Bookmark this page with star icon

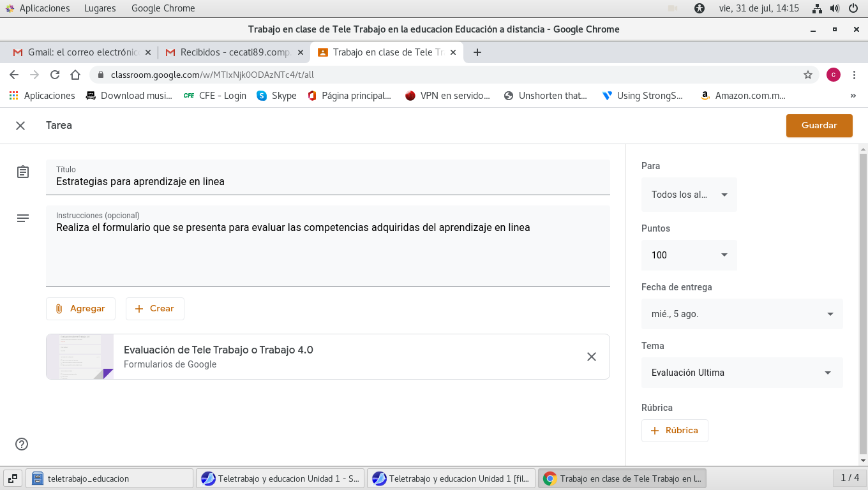807,75
